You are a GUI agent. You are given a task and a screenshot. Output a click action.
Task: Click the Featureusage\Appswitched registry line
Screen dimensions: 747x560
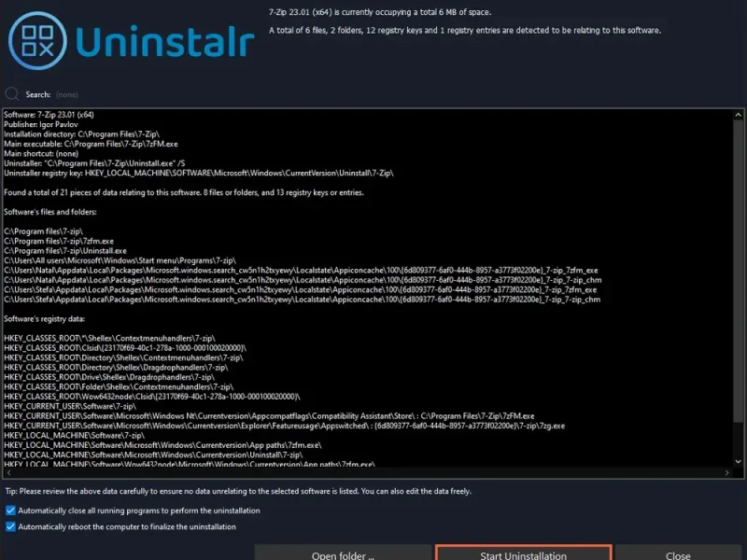coord(285,426)
